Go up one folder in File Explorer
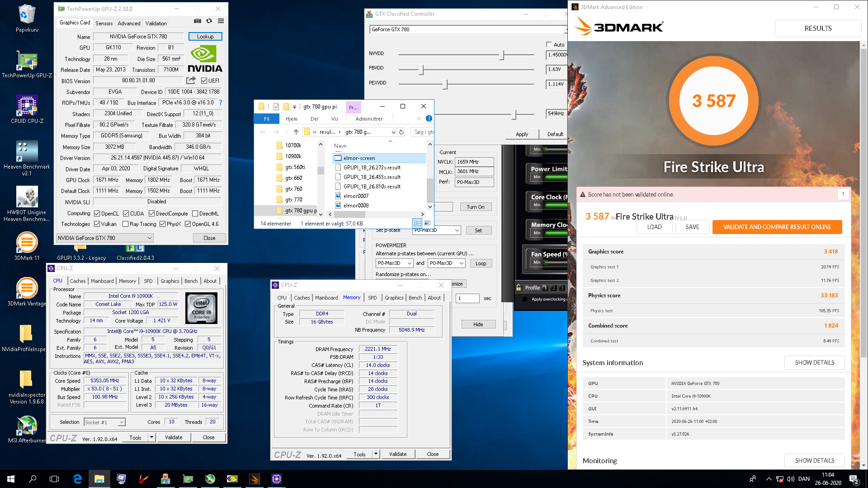The width and height of the screenshot is (868, 488). [296, 132]
